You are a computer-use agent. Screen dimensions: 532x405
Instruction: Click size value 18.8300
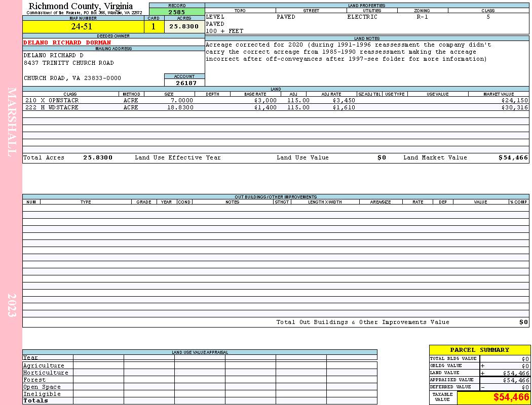[x=180, y=108]
